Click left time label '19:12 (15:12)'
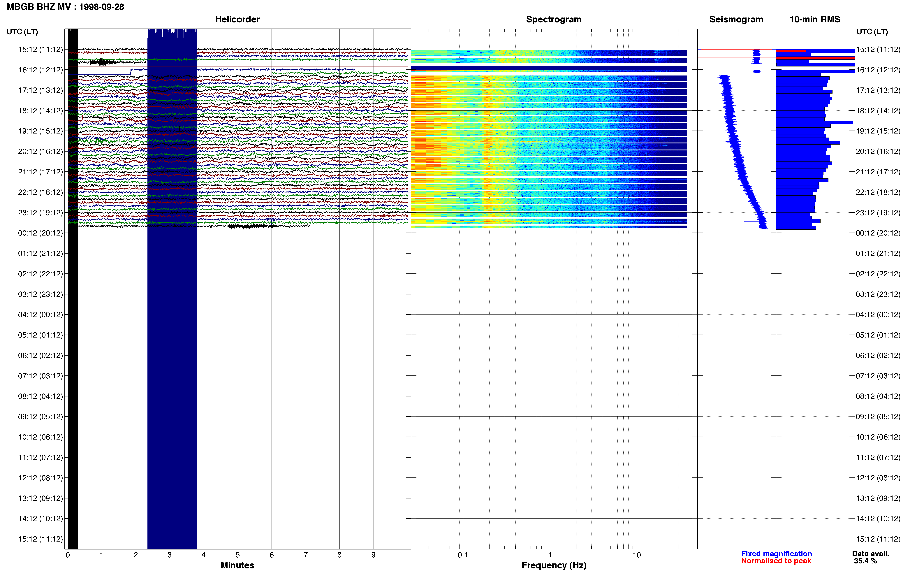924x578 pixels. (41, 131)
